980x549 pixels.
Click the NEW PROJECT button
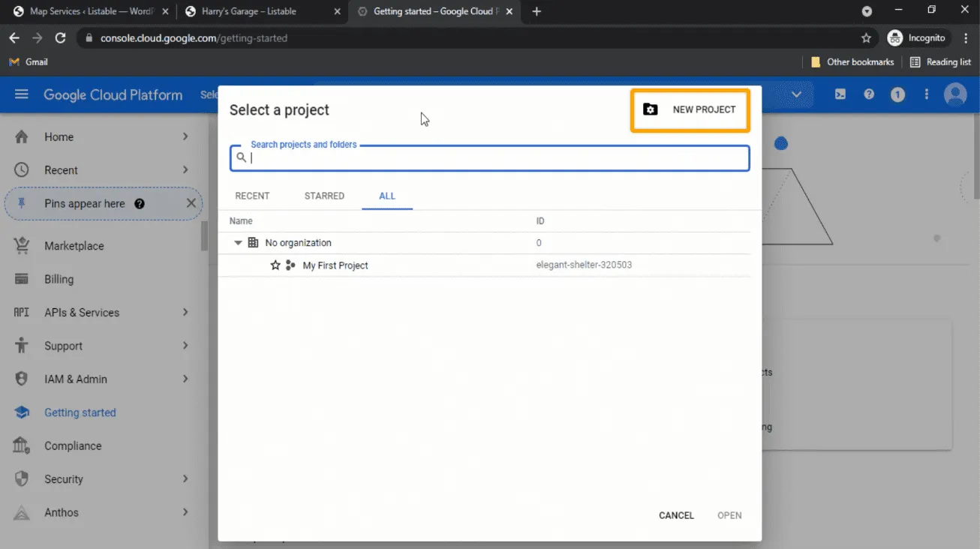tap(690, 110)
